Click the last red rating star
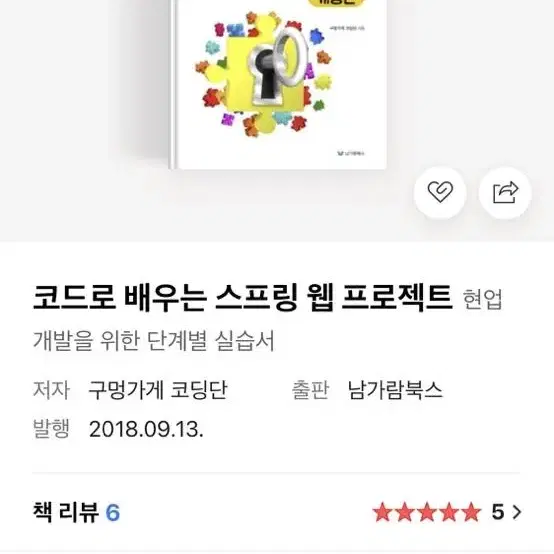 (471, 512)
